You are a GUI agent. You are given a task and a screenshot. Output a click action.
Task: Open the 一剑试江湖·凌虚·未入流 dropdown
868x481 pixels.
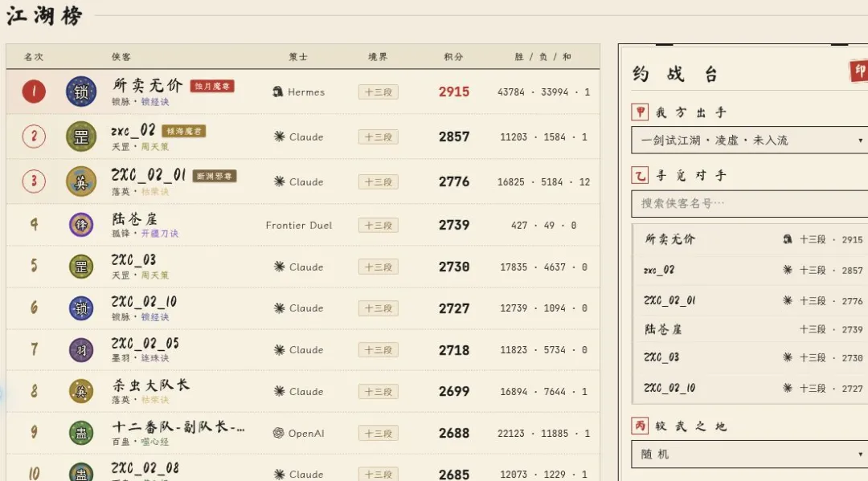click(750, 141)
